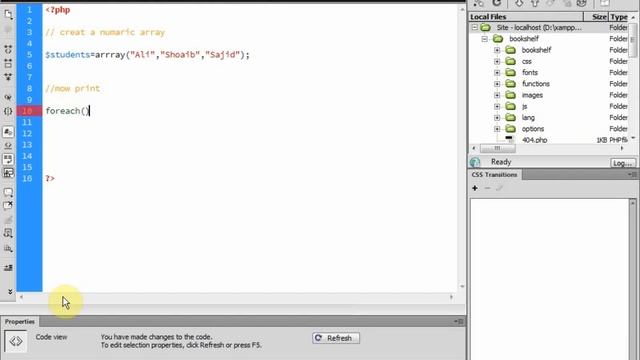The height and width of the screenshot is (360, 640).
Task: Expand the js folder
Action: [497, 107]
